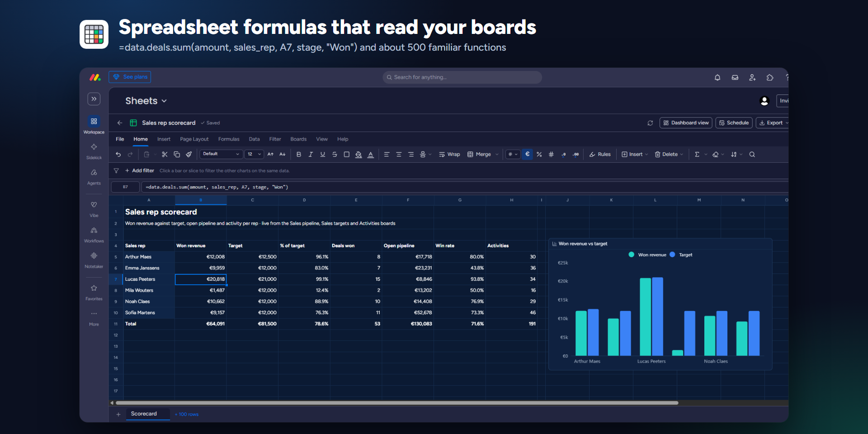Toggle Euro currency format
This screenshot has height=434, width=868.
pyautogui.click(x=527, y=155)
